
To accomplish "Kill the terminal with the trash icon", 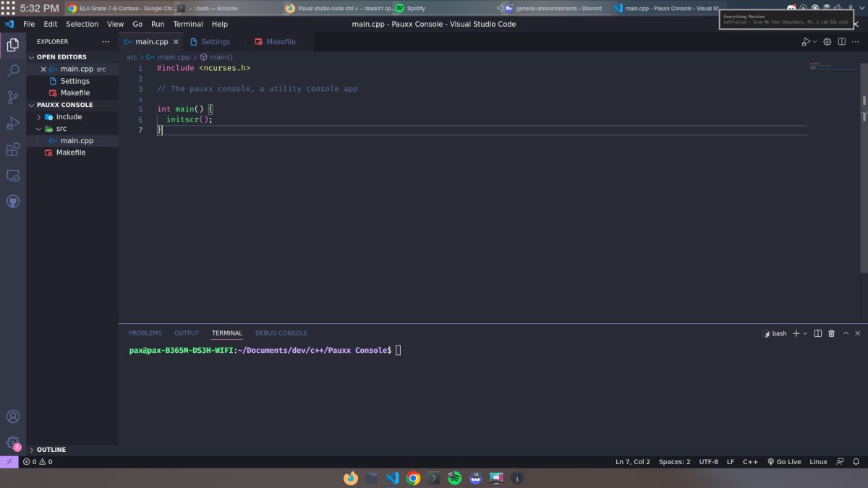I will click(x=832, y=333).
